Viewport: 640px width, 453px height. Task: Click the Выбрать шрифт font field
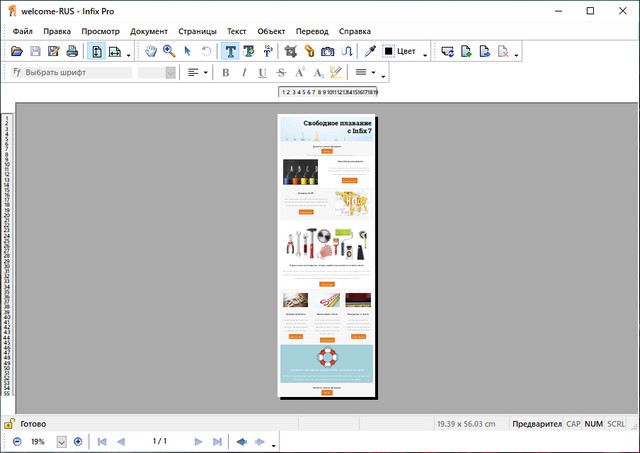[70, 73]
